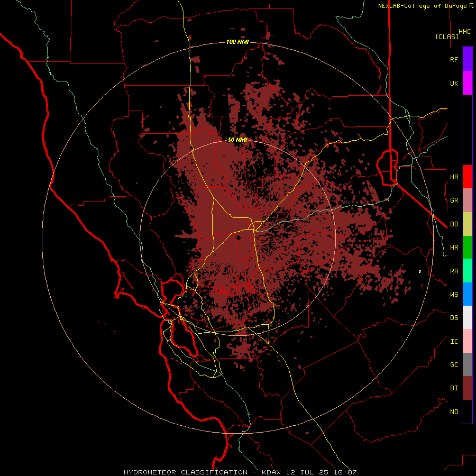Click the GR legend label

click(x=454, y=200)
